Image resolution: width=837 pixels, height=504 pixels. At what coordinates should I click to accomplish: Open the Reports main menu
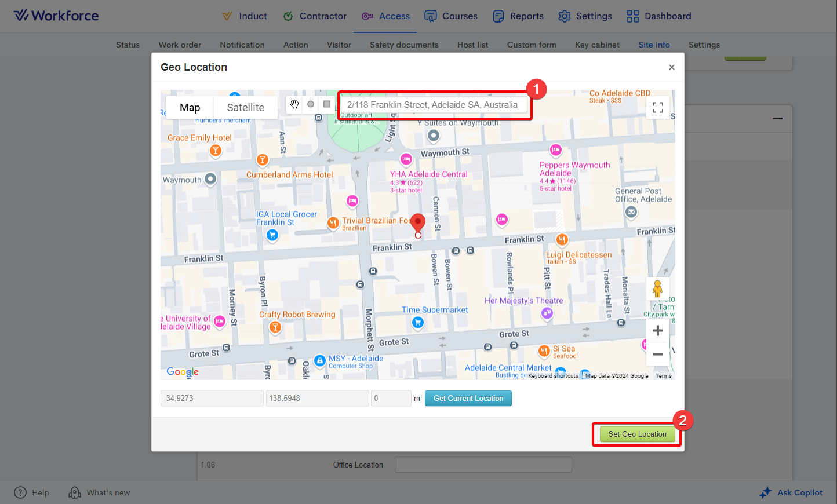[518, 16]
